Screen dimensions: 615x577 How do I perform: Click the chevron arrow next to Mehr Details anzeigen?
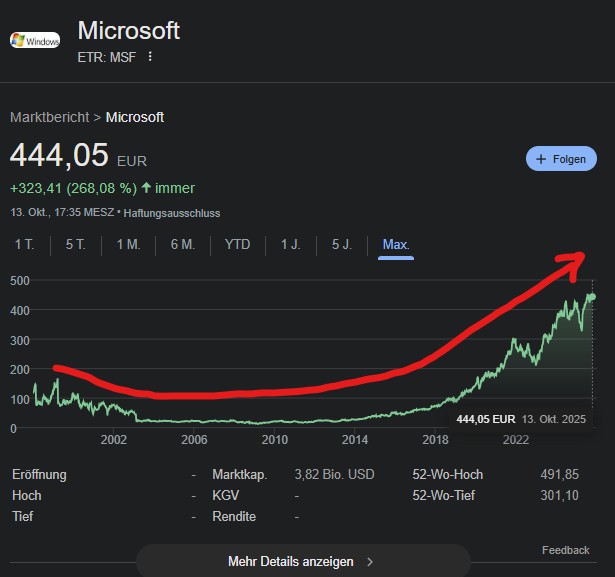pyautogui.click(x=370, y=562)
